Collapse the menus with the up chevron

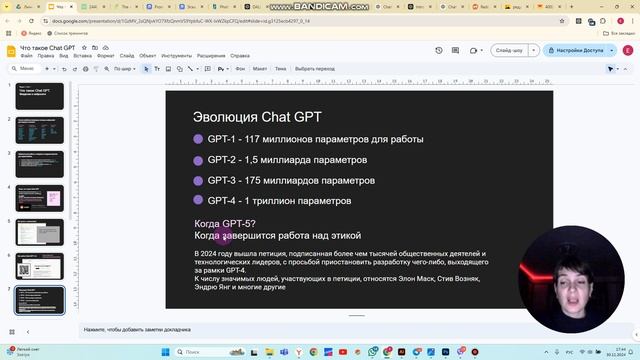pyautogui.click(x=625, y=69)
